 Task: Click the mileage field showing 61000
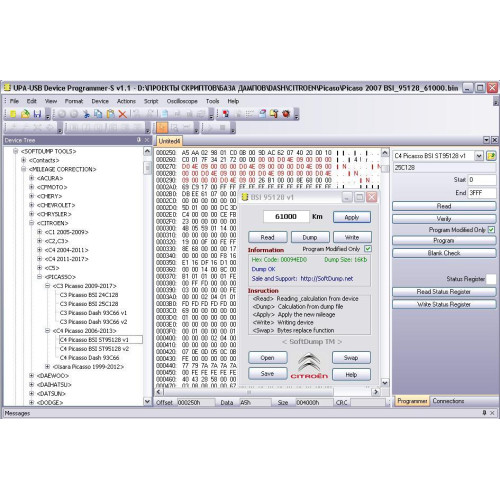[286, 217]
